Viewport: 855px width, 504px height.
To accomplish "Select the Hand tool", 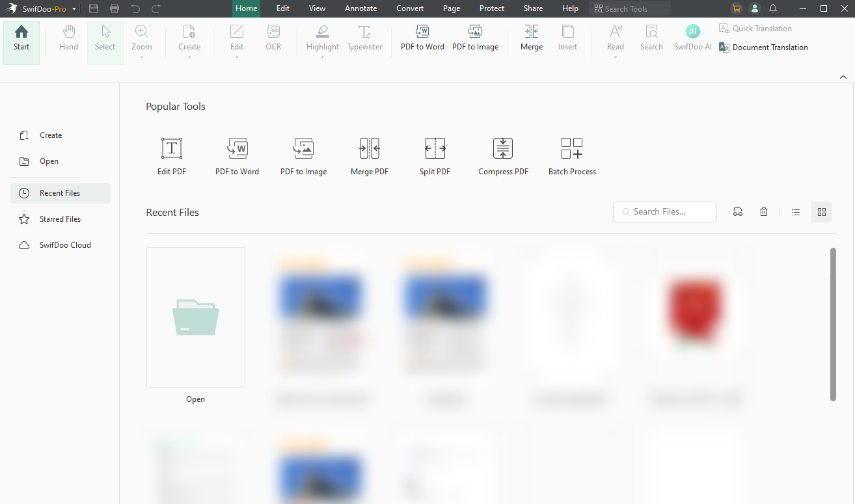I will point(68,38).
